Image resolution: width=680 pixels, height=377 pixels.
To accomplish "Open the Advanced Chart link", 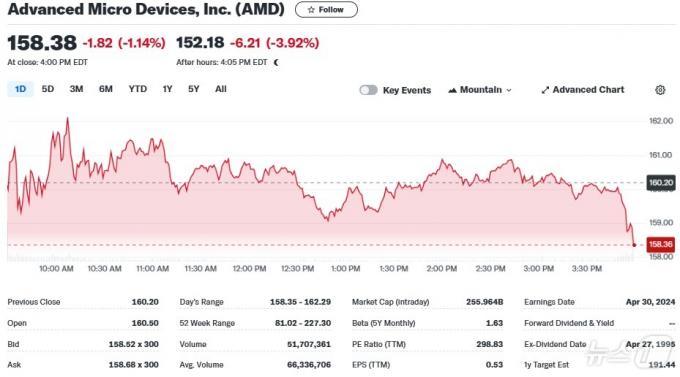I will click(x=582, y=90).
